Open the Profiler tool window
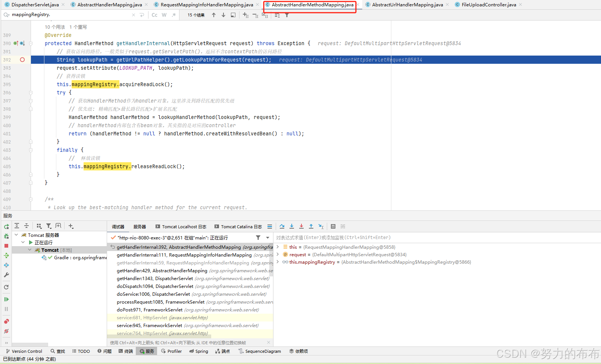This screenshot has height=364, width=601. 172,351
